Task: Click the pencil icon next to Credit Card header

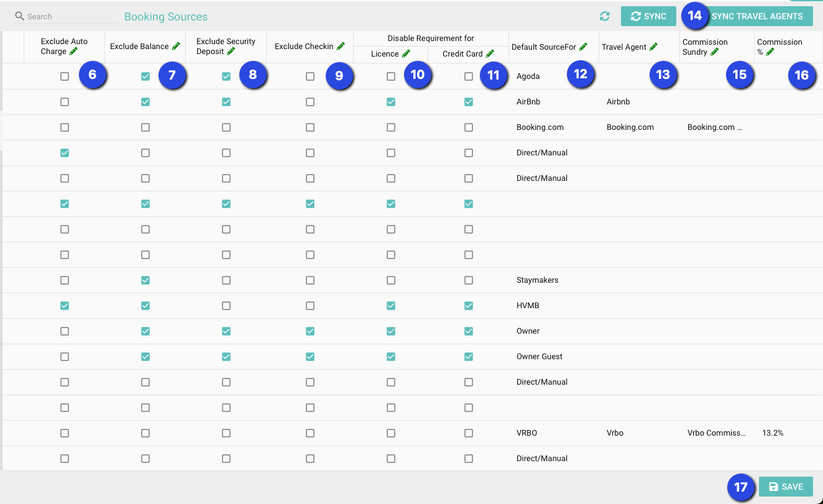Action: pyautogui.click(x=490, y=54)
